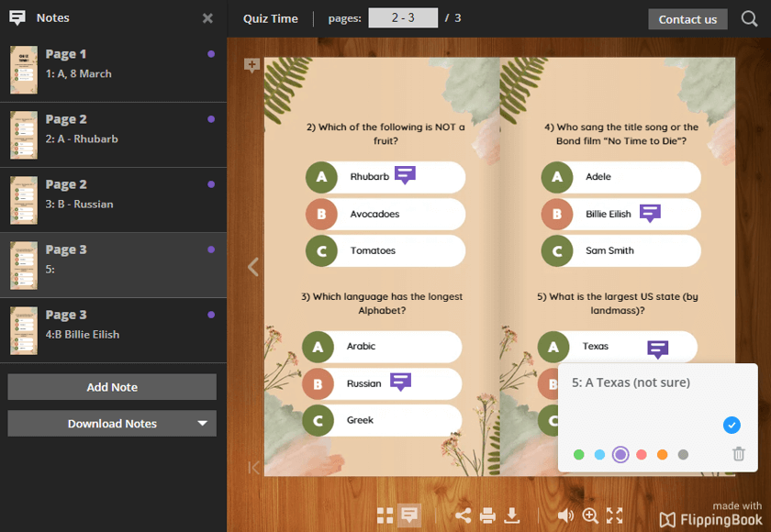The image size is (771, 532).
Task: Select the green note color
Action: tap(578, 454)
